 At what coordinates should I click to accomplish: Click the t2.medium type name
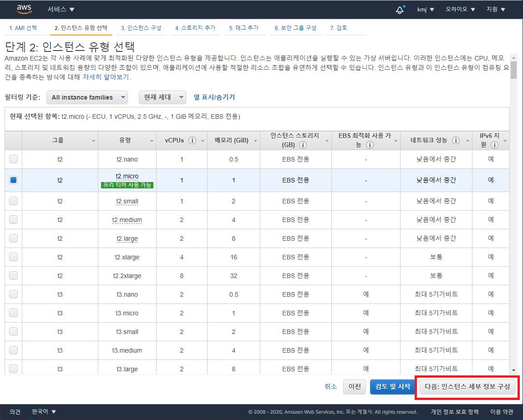tap(127, 220)
